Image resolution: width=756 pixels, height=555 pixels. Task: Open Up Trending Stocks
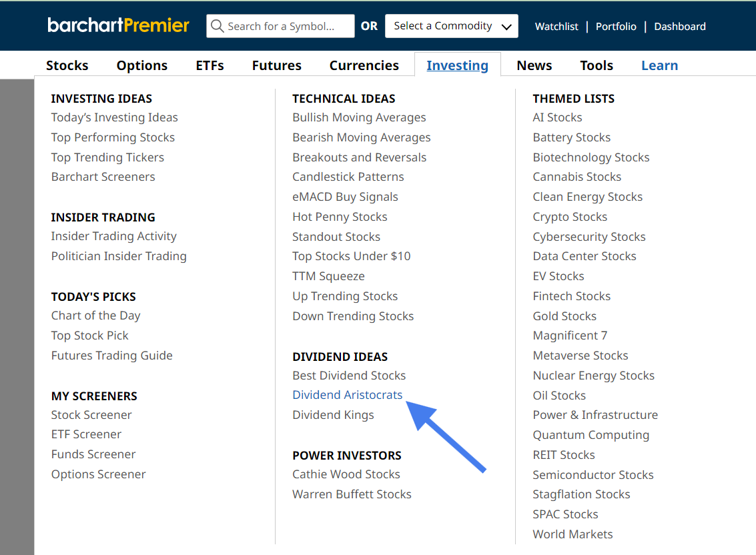(345, 296)
